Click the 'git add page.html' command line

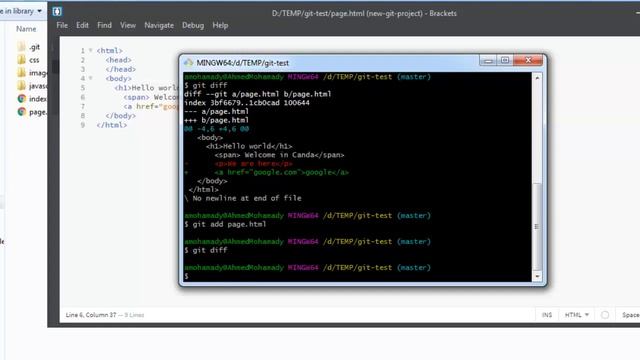[x=225, y=224]
